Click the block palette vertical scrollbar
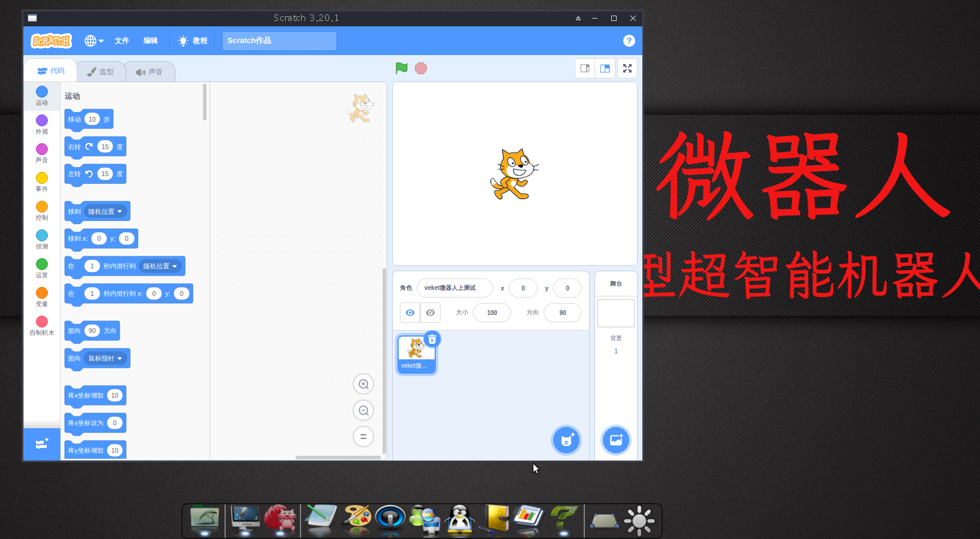This screenshot has height=539, width=980. point(205,102)
